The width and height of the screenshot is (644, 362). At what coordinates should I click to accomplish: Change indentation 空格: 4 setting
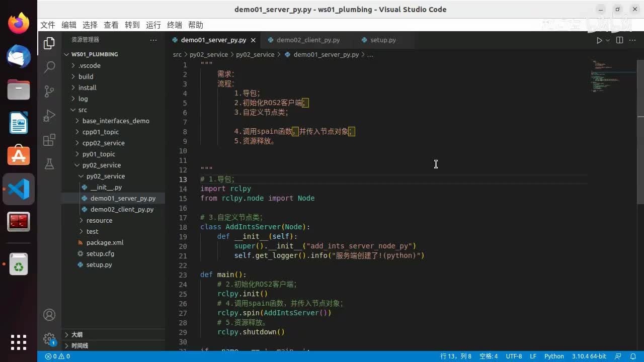(489, 356)
